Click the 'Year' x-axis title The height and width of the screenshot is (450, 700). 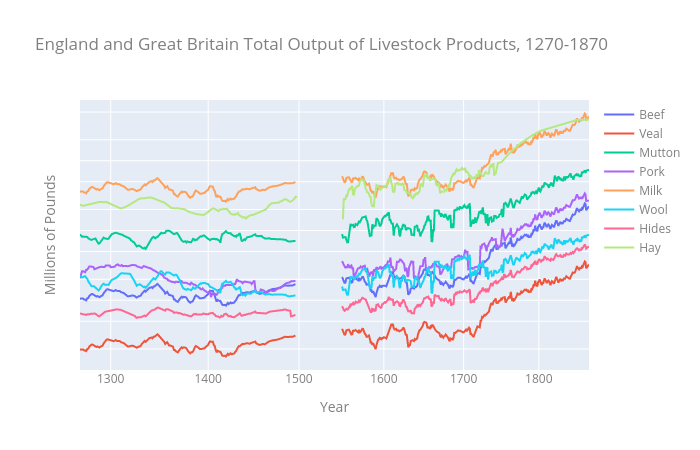point(334,407)
